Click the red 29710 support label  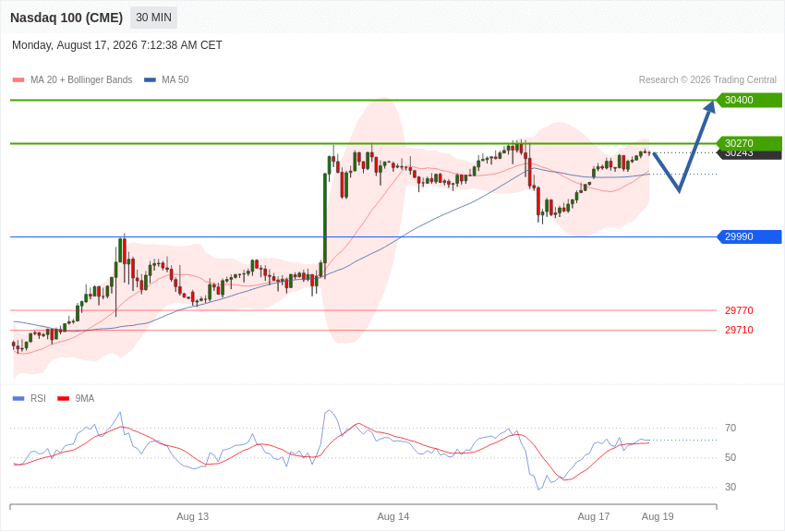(739, 330)
